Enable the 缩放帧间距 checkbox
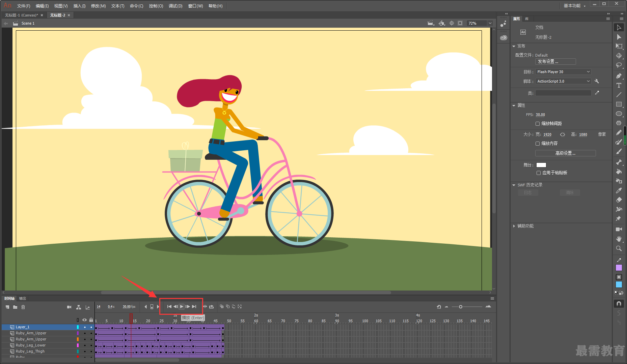Image resolution: width=627 pixels, height=364 pixels. tap(538, 124)
